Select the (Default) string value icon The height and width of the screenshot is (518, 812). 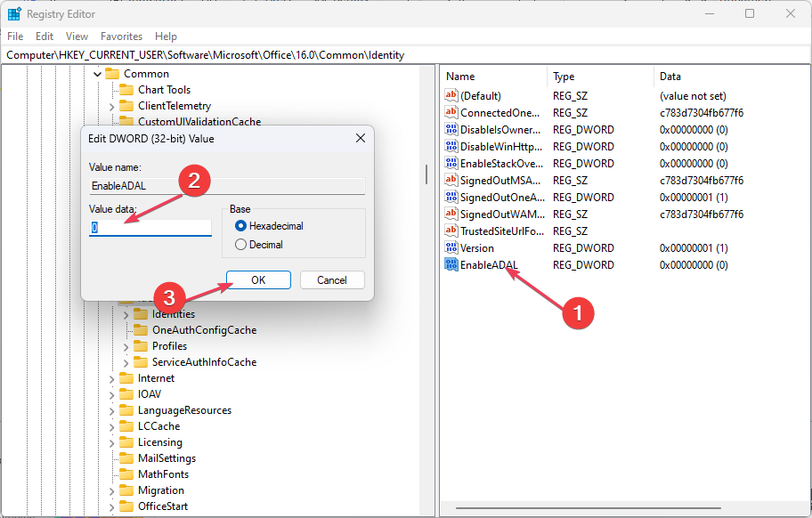451,95
